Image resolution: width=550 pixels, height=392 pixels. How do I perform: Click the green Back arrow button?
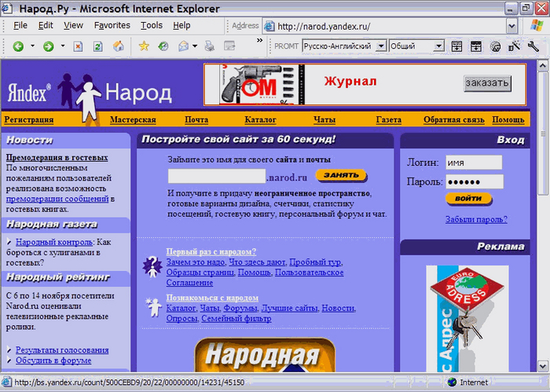18,46
